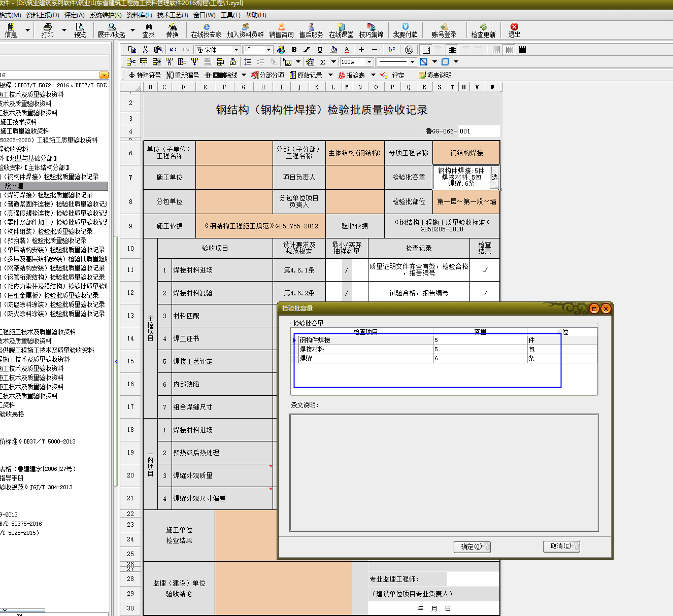Image resolution: width=673 pixels, height=616 pixels.
Task: Click 填表说明 button
Action: pyautogui.click(x=435, y=75)
